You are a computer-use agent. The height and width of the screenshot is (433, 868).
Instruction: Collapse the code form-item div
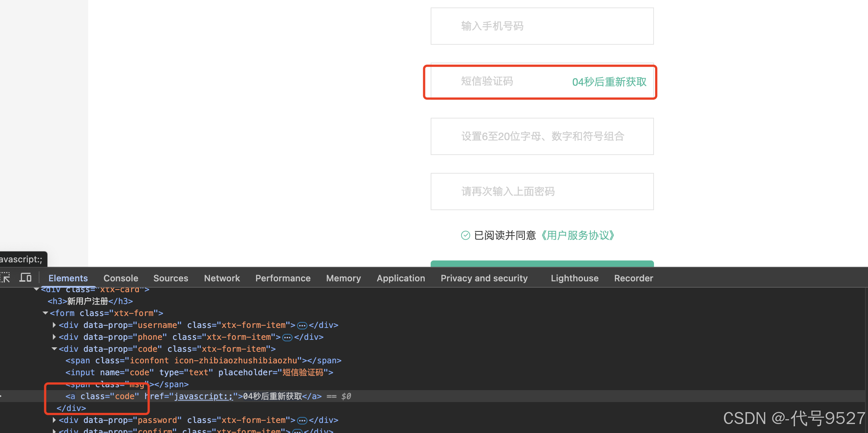pyautogui.click(x=54, y=349)
